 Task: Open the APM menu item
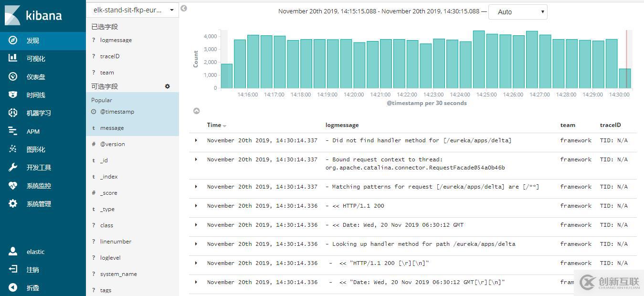coord(33,131)
